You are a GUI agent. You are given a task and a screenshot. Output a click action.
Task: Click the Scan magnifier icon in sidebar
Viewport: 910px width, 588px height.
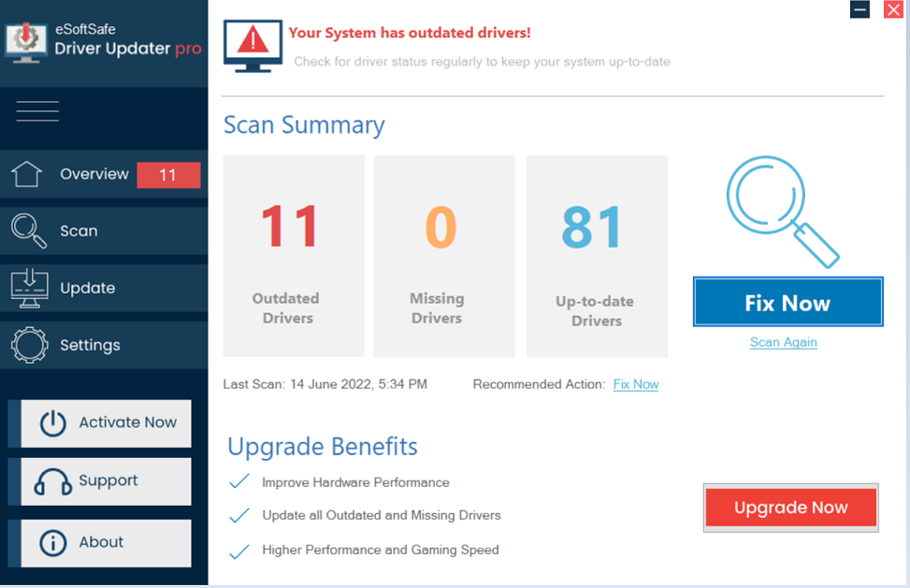(x=28, y=231)
